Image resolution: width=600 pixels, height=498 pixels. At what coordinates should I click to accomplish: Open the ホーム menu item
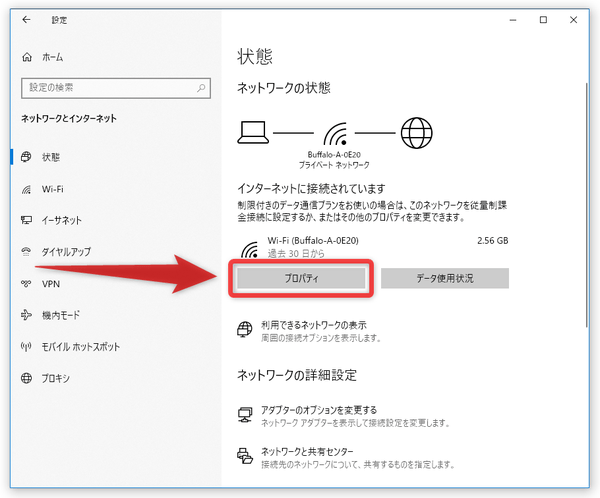click(52, 57)
